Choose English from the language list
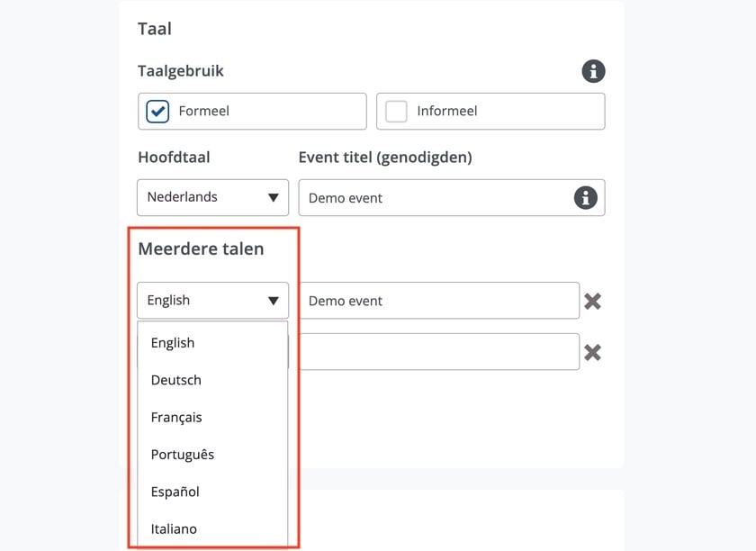 click(x=173, y=343)
